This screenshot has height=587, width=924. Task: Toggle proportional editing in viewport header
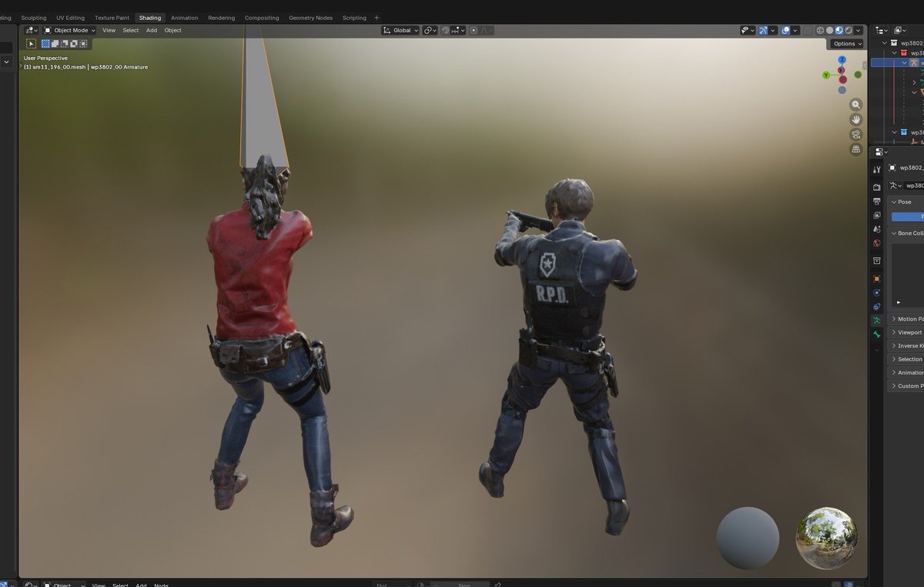[474, 30]
